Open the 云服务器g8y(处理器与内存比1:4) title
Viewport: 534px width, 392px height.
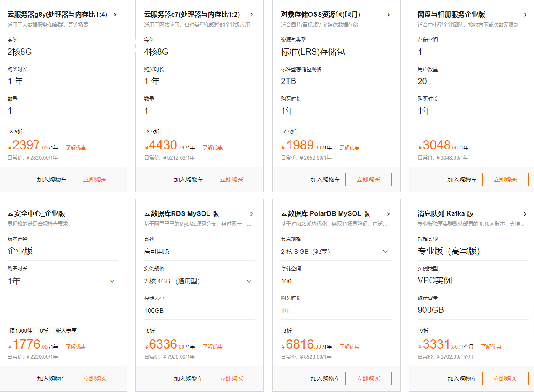pos(57,15)
